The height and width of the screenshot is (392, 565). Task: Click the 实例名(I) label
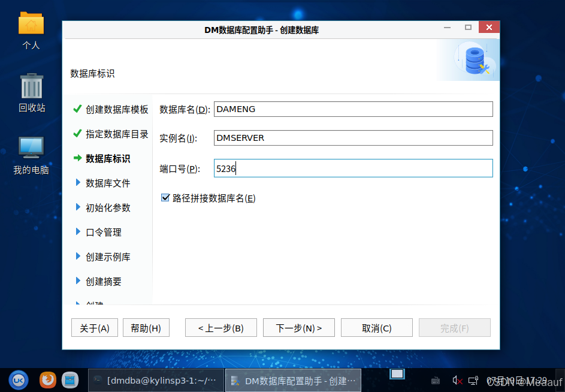tap(178, 138)
